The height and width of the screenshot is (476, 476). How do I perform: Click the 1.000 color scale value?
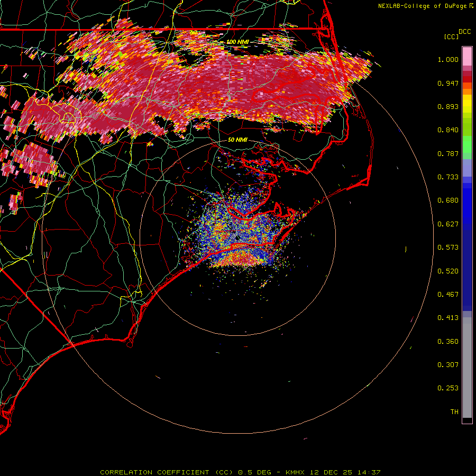pyautogui.click(x=448, y=59)
